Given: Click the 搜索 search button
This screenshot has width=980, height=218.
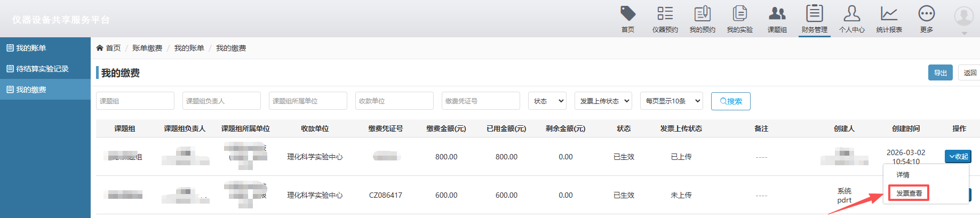Looking at the screenshot, I should [730, 101].
